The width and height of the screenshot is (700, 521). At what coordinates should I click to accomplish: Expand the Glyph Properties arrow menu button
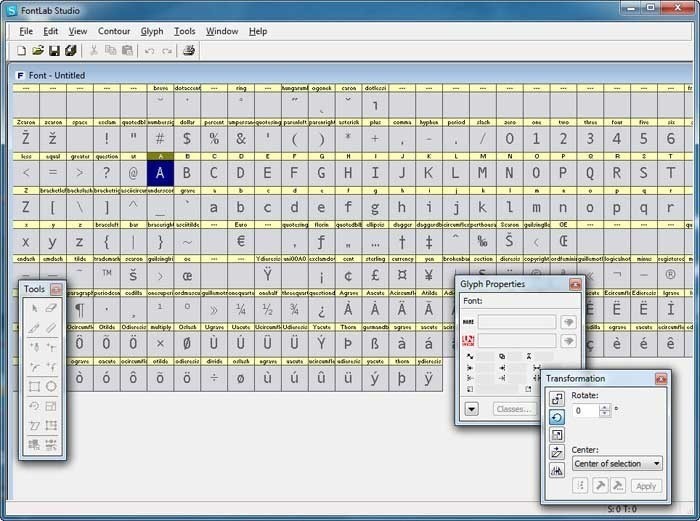tap(471, 409)
